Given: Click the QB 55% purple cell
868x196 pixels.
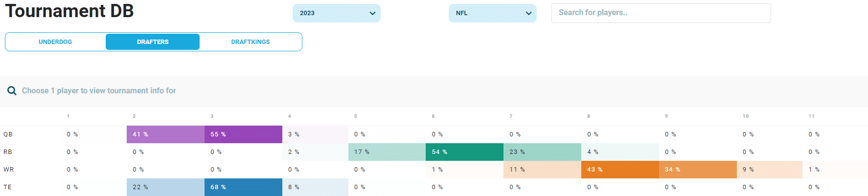Looking at the screenshot, I should pyautogui.click(x=243, y=134).
